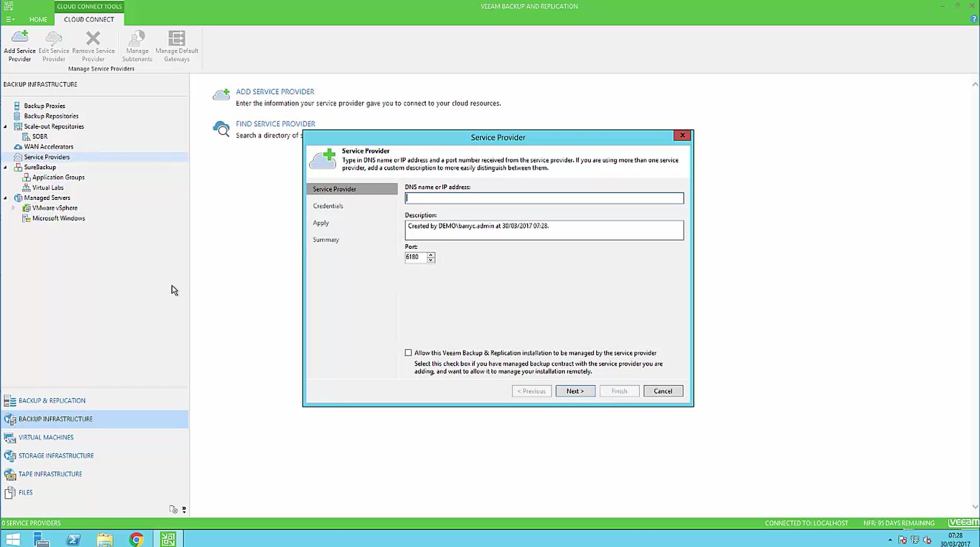This screenshot has height=547, width=980.
Task: Open the Storage Infrastructure view
Action: tap(56, 456)
